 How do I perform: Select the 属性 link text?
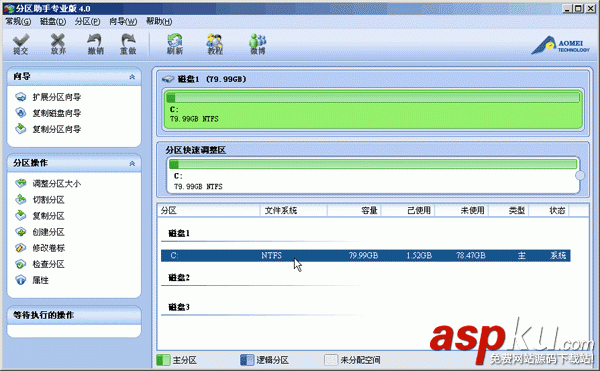click(40, 280)
